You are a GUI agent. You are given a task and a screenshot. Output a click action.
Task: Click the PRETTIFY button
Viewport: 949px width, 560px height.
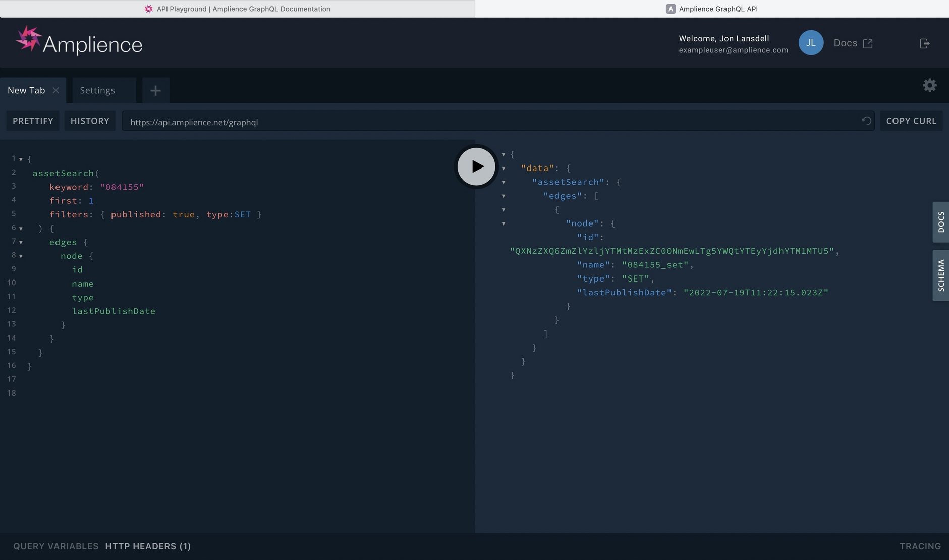click(33, 121)
